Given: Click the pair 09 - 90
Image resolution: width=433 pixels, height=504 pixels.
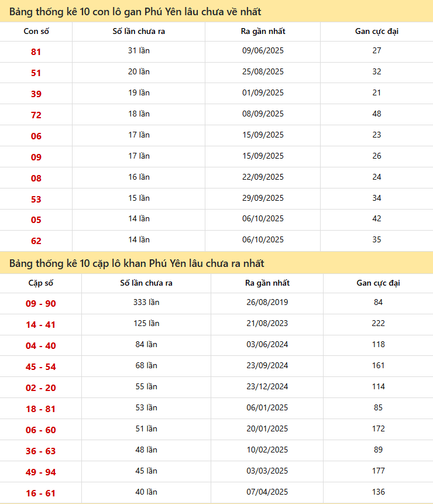Looking at the screenshot, I should pyautogui.click(x=41, y=304).
